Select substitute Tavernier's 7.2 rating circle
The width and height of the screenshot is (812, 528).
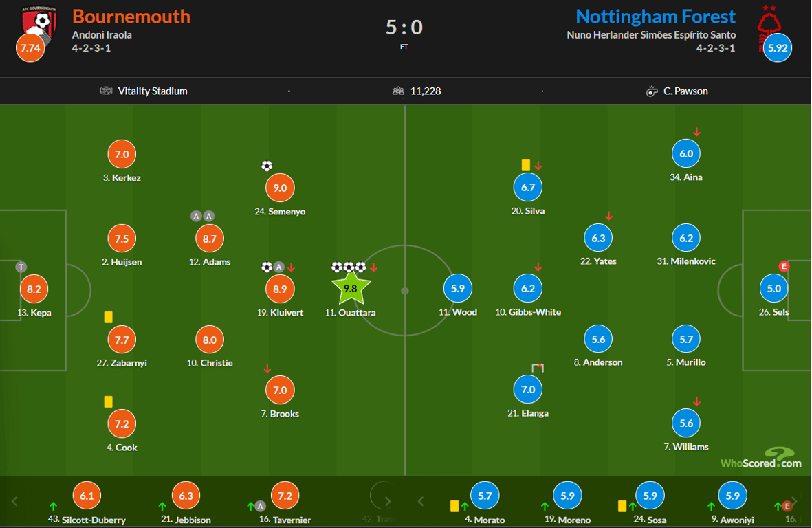(x=285, y=496)
